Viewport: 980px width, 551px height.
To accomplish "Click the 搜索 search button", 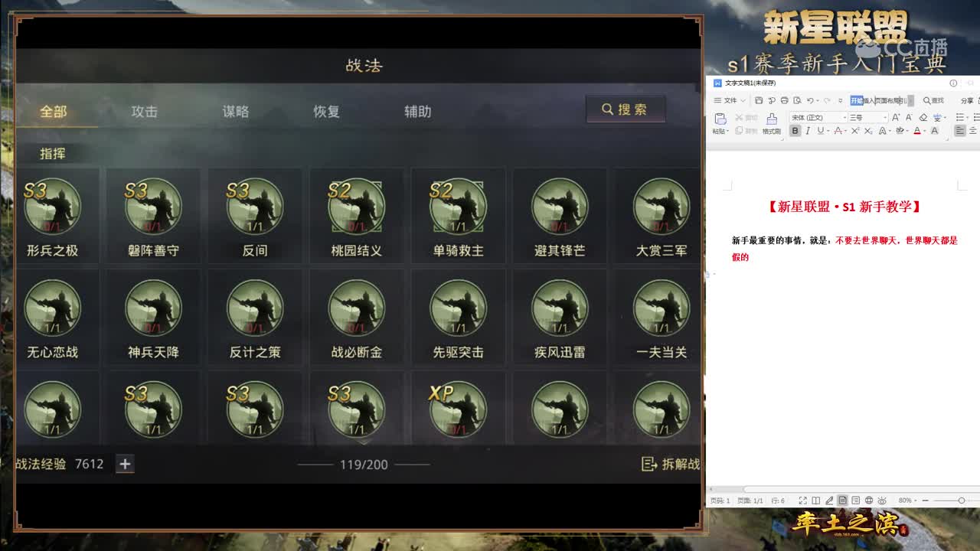I will 626,109.
